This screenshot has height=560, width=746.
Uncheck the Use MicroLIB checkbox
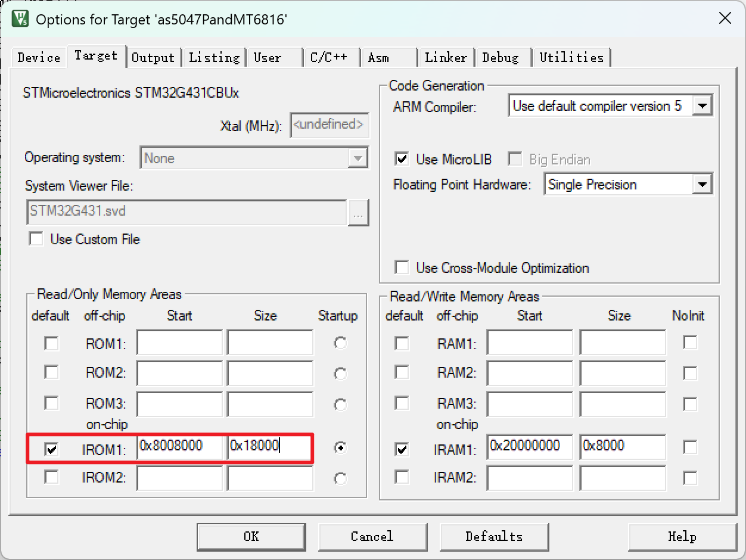pos(402,159)
